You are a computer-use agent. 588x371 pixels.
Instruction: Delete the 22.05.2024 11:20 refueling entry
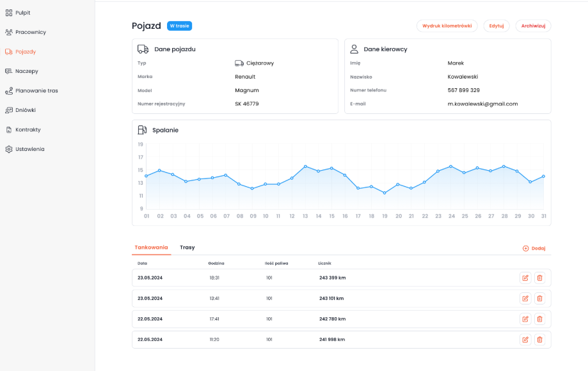coord(539,340)
